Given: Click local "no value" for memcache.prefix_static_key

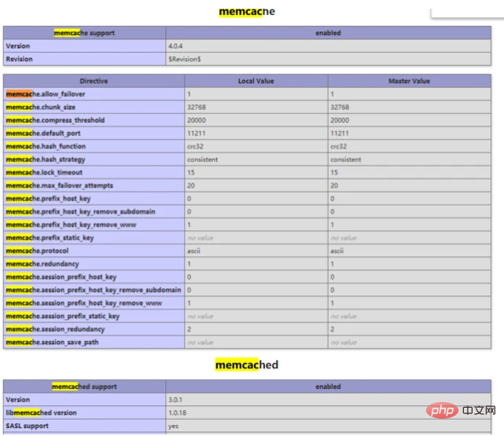Looking at the screenshot, I should (200, 238).
